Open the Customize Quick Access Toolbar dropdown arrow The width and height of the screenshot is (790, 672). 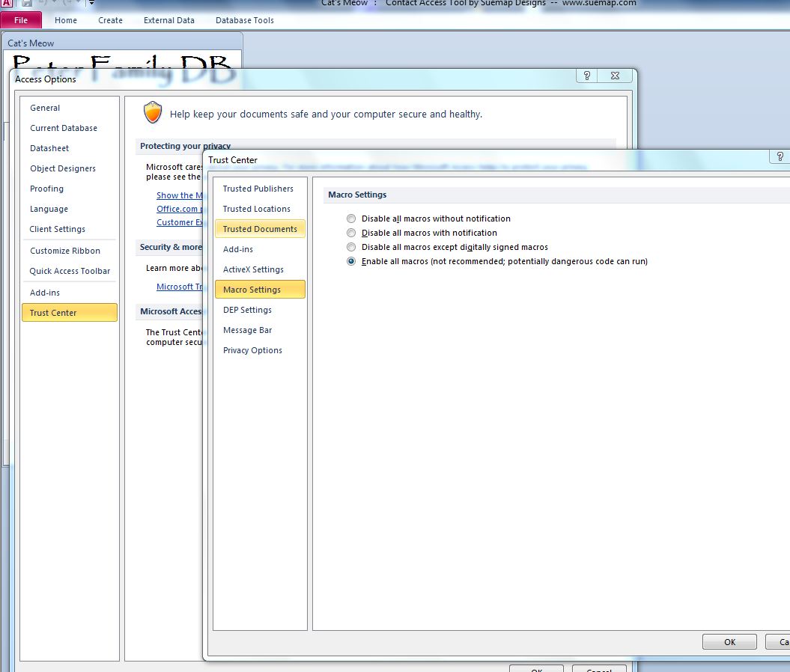click(x=91, y=3)
